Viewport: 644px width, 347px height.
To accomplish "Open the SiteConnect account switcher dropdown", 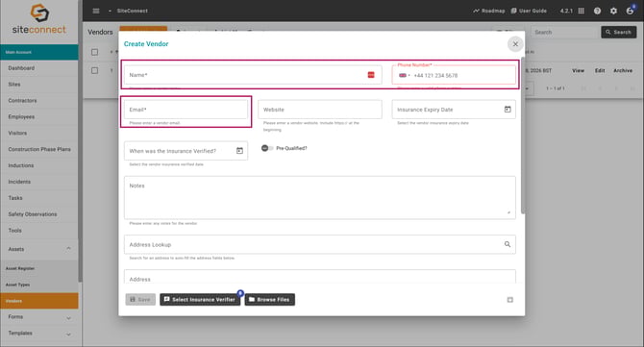I will coord(110,11).
